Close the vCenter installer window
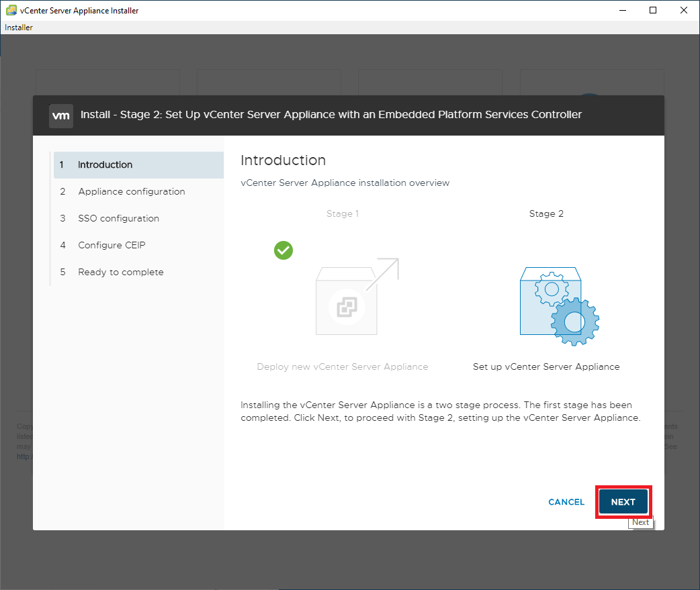The image size is (700, 590). click(684, 10)
